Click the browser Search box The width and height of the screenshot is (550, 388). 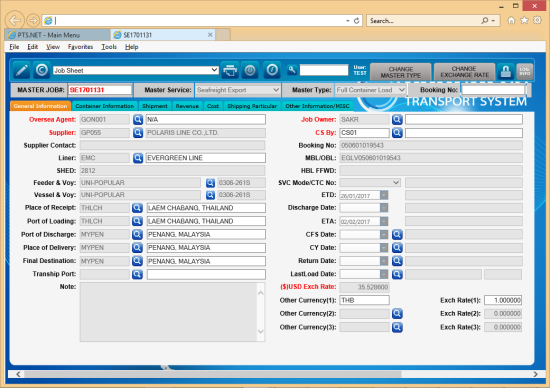[x=424, y=21]
